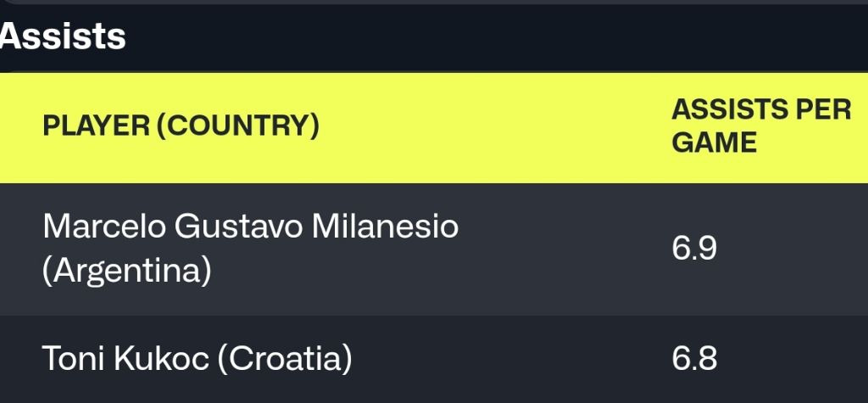The image size is (868, 403).
Task: Select the 6.9 assists value
Action: [694, 249]
